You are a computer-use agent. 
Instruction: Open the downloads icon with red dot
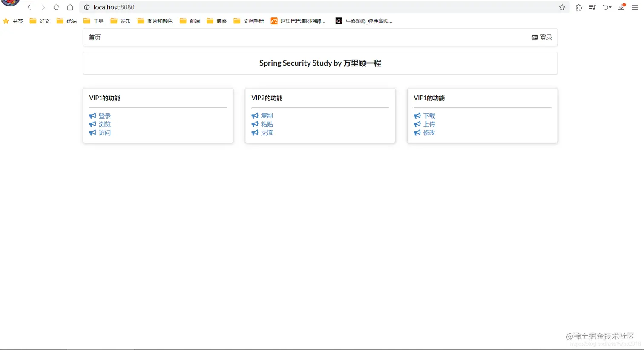click(622, 7)
